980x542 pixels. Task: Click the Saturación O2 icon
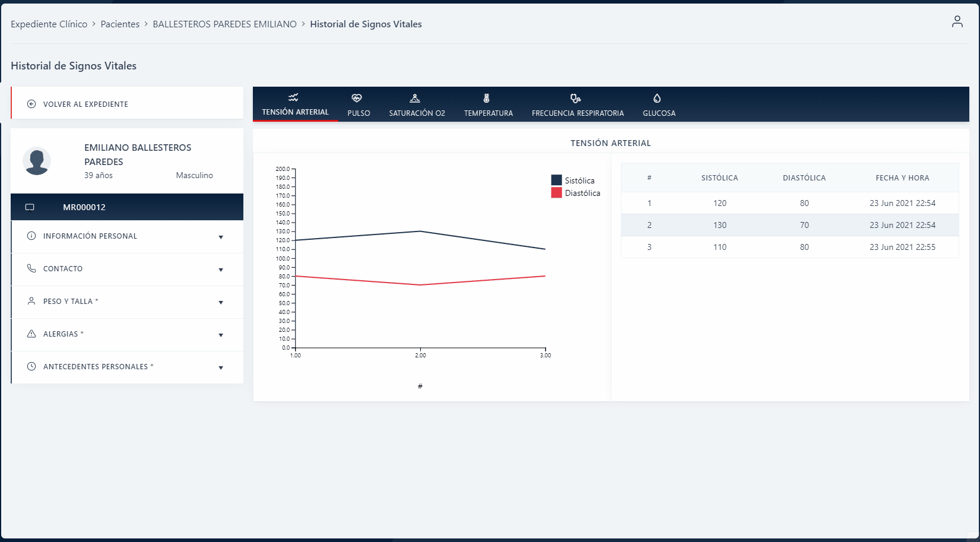click(416, 98)
